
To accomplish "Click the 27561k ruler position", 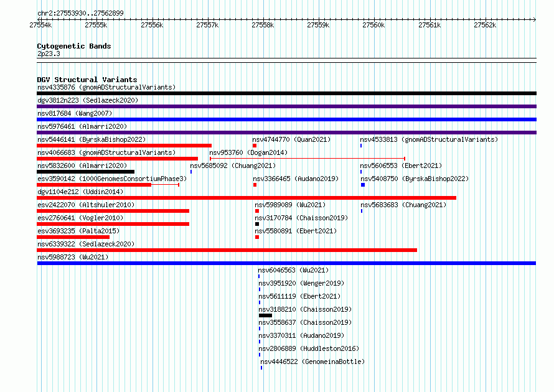I will pos(430,25).
